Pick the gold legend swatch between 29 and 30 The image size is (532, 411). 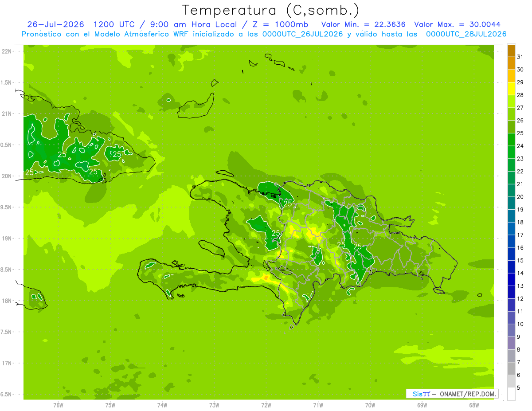(x=511, y=76)
